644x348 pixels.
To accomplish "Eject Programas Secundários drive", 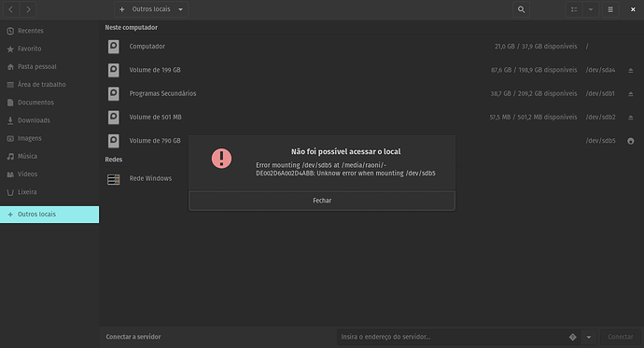I will 630,94.
